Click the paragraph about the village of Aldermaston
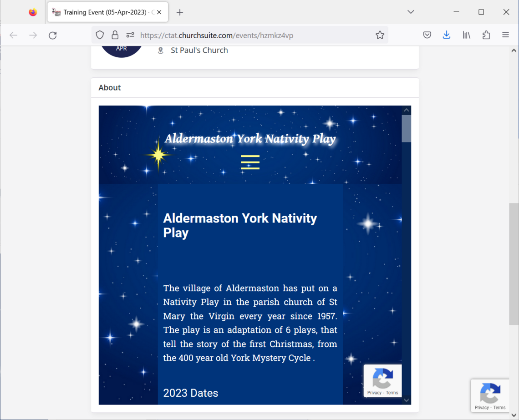519x420 pixels. pos(250,323)
